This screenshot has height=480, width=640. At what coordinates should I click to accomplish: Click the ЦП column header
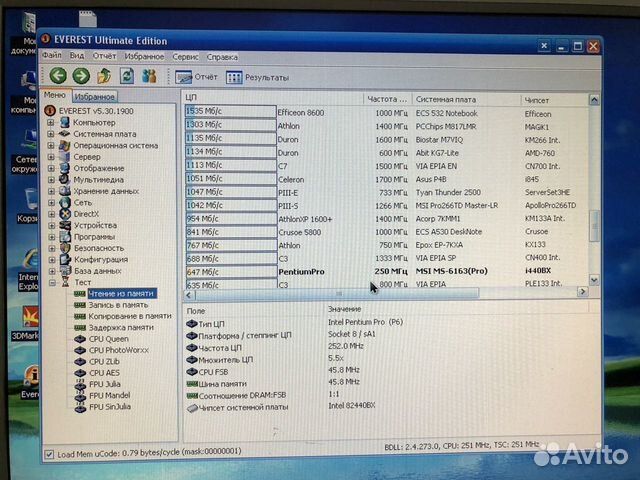[273, 98]
